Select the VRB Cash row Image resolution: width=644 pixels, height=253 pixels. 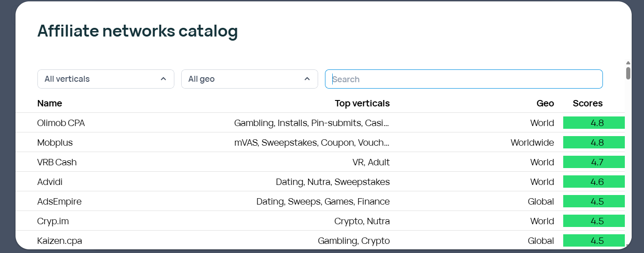[x=57, y=162]
